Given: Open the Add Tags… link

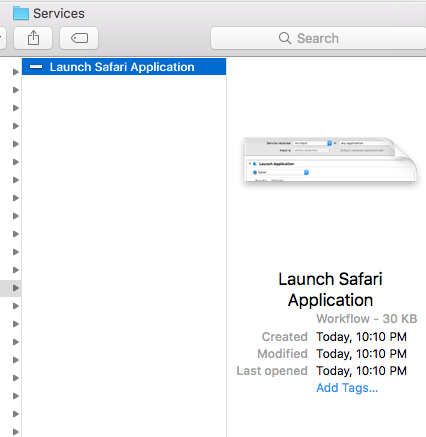Looking at the screenshot, I should 347,388.
